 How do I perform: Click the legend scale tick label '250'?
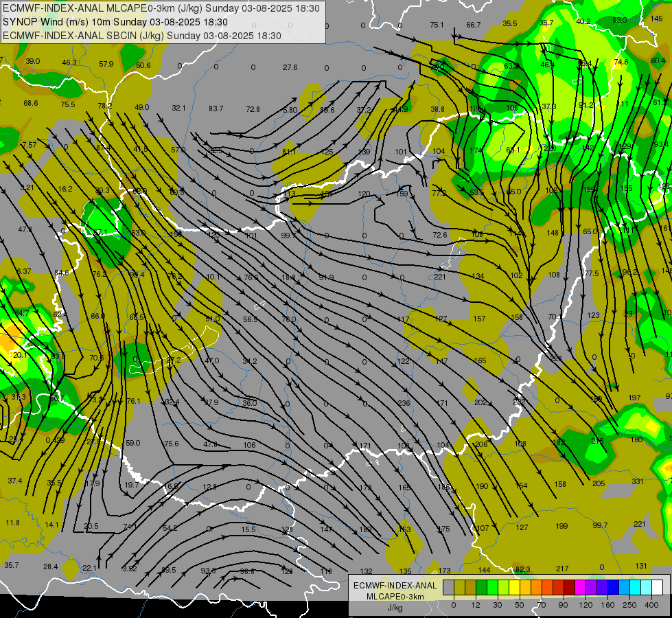click(629, 605)
